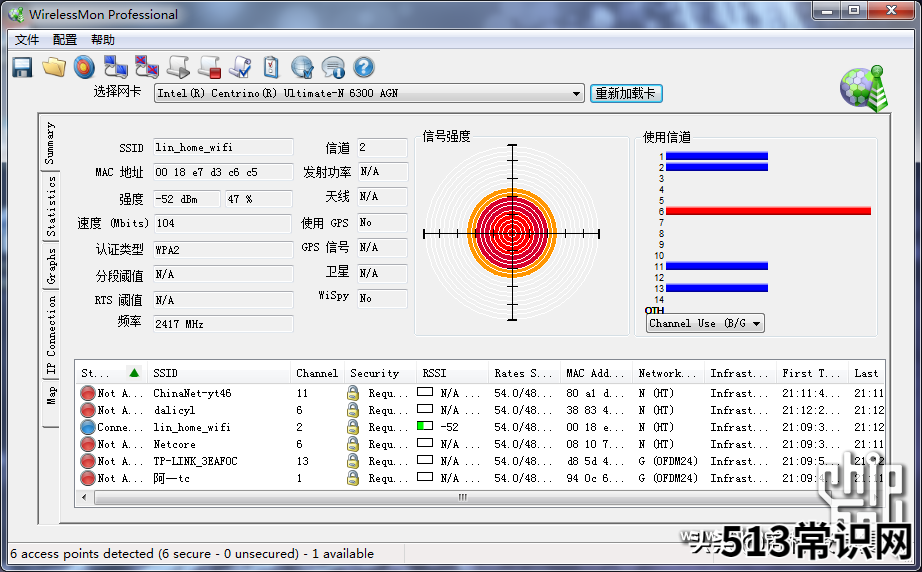Switch to the IP Connection tab
Viewport: 922px width, 572px height.
pyautogui.click(x=51, y=334)
